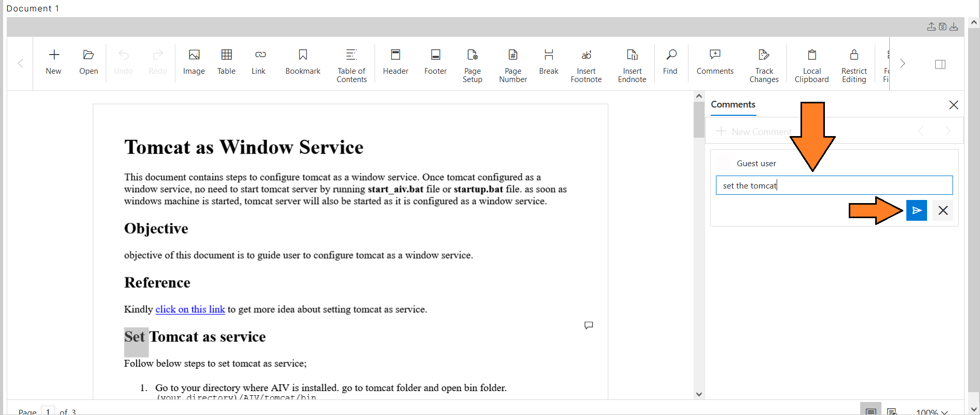This screenshot has height=415, width=980.
Task: Insert an Image into the document
Action: (x=194, y=62)
